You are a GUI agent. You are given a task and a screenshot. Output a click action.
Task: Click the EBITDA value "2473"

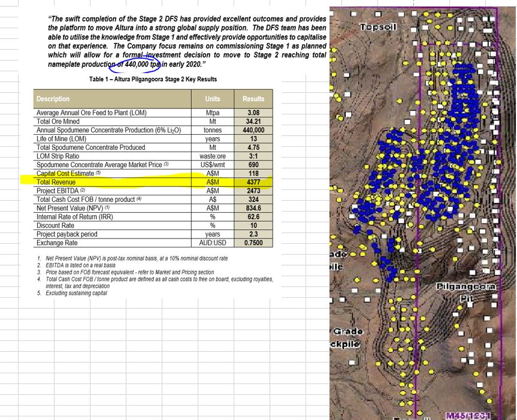(x=253, y=191)
